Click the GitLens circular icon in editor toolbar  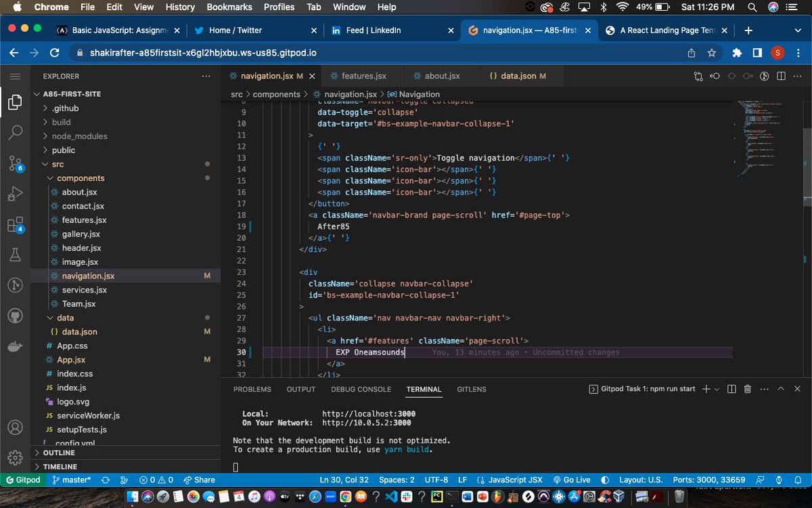coord(765,76)
